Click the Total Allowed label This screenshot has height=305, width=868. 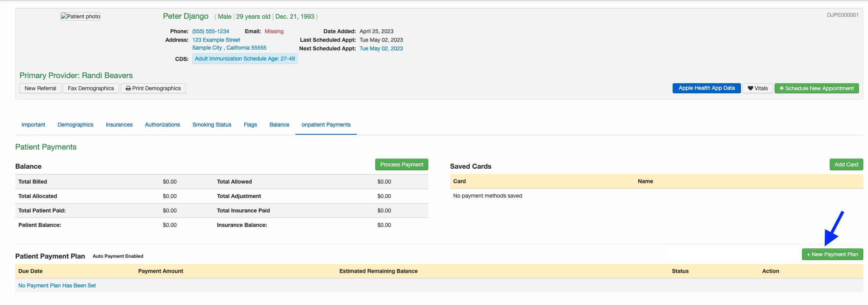coord(234,182)
